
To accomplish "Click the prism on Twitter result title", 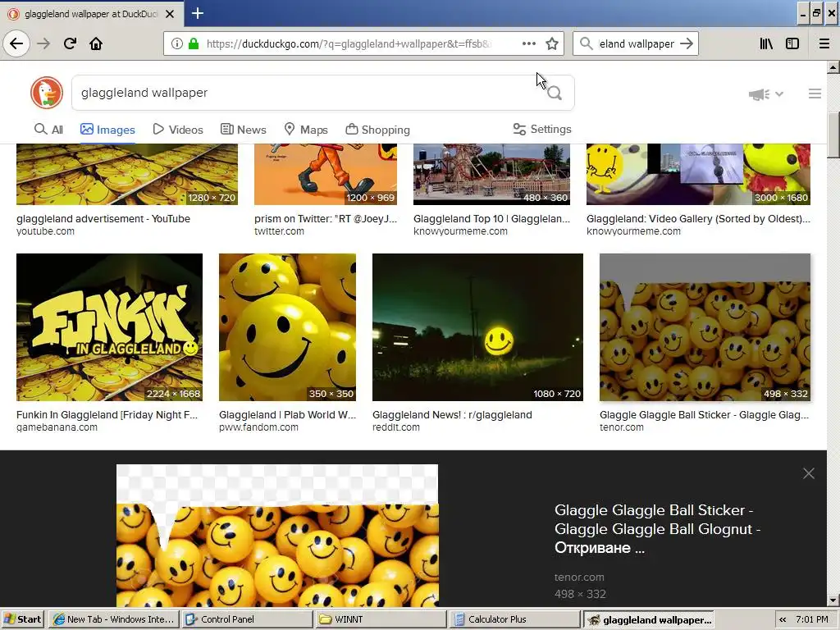I will click(x=326, y=218).
